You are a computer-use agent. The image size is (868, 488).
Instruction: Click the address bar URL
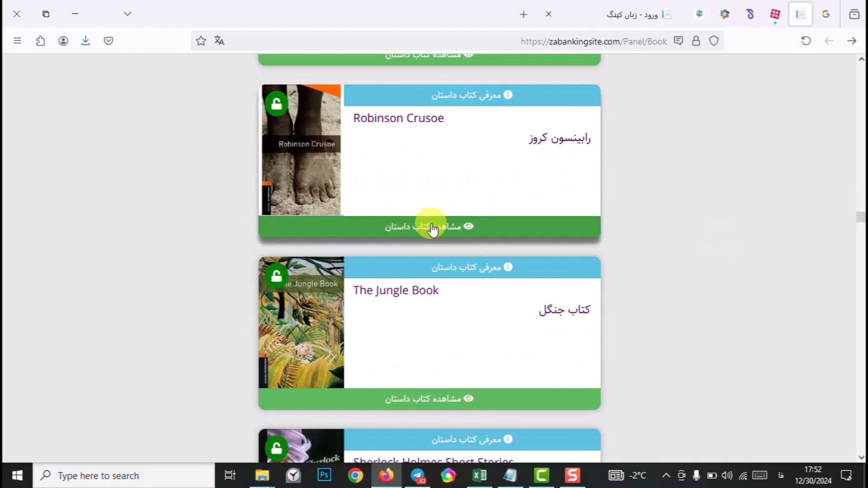pos(594,42)
